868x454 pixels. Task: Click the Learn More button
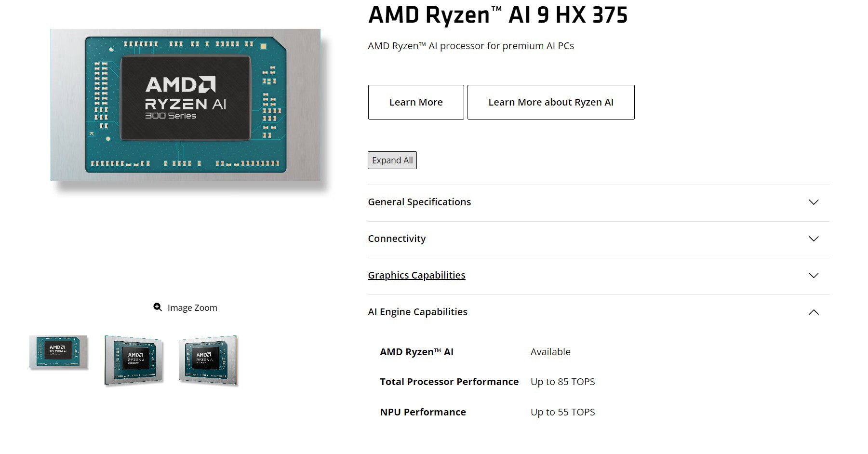(x=415, y=102)
